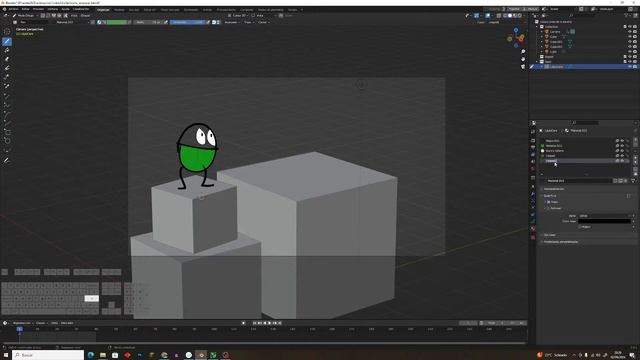The height and width of the screenshot is (360, 640).
Task: Click the play animation button in timeline
Action: [269, 323]
